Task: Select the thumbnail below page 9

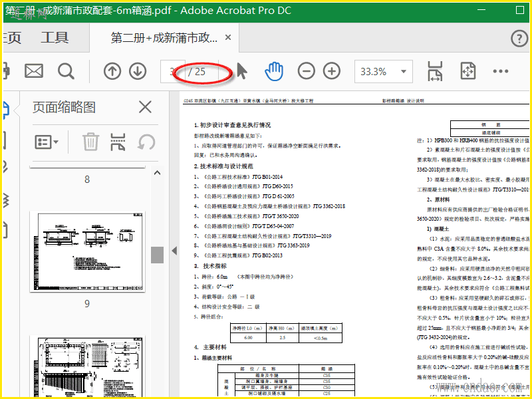Action: (x=87, y=366)
